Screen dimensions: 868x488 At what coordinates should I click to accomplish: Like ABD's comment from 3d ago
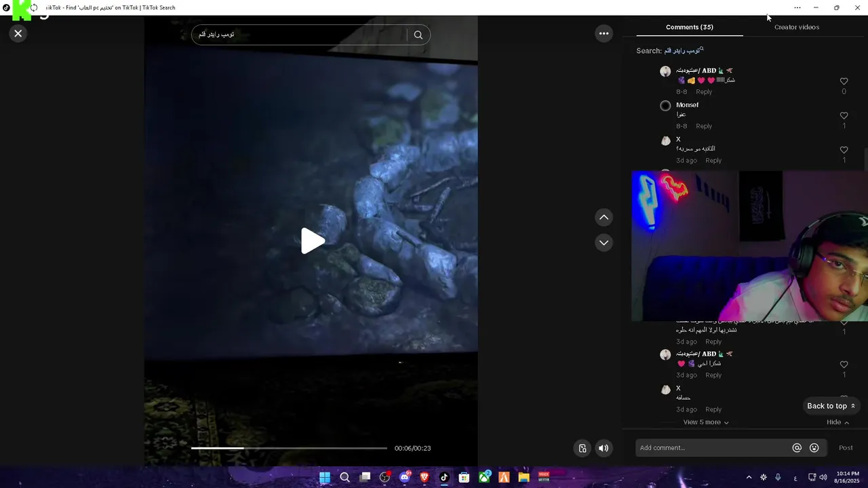coord(844,365)
